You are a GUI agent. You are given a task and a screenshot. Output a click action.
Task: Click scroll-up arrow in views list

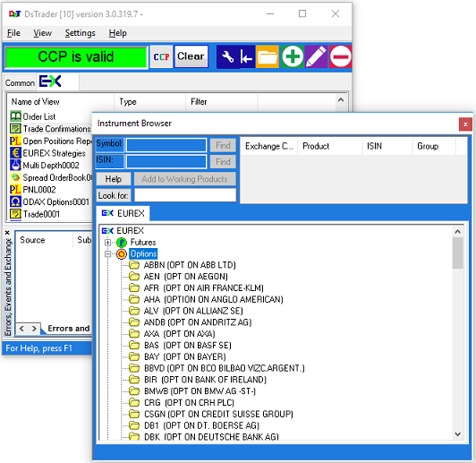coord(341,100)
